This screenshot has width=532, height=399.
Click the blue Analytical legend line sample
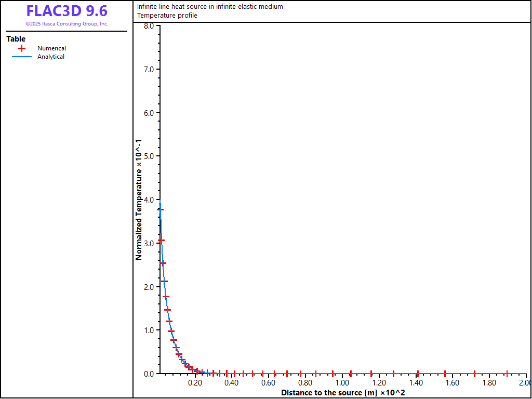[22, 57]
